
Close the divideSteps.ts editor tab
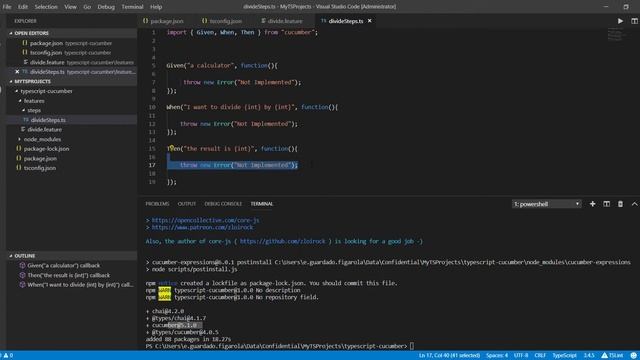pos(369,21)
